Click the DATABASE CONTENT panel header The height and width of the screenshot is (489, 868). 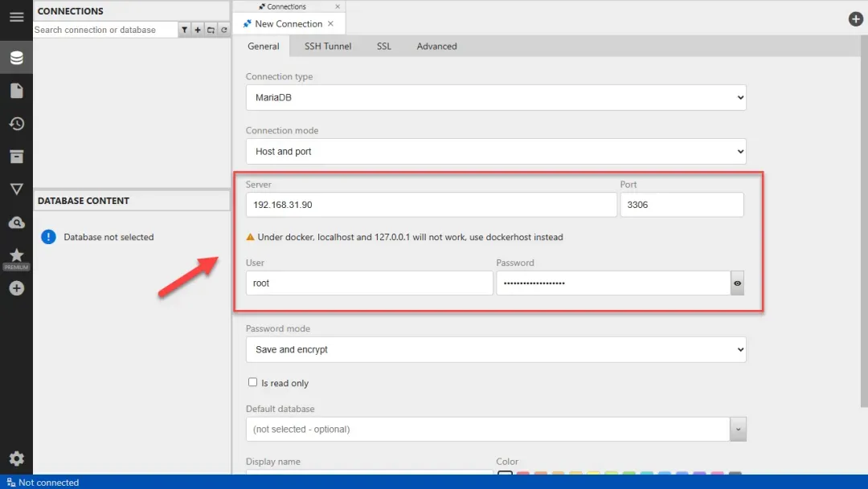(x=132, y=201)
